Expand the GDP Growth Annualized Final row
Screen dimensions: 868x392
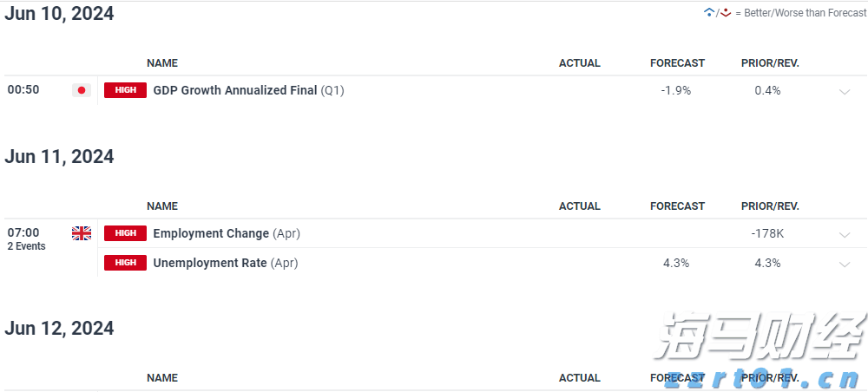[845, 91]
